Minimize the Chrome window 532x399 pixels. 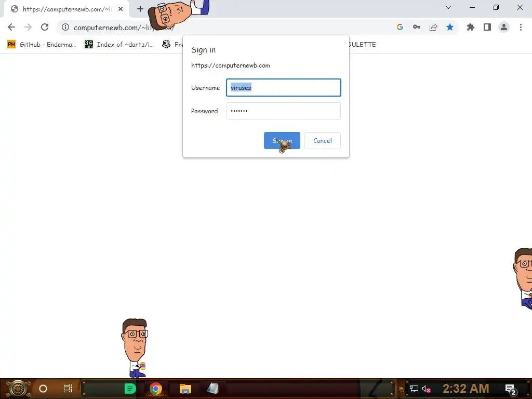point(472,7)
